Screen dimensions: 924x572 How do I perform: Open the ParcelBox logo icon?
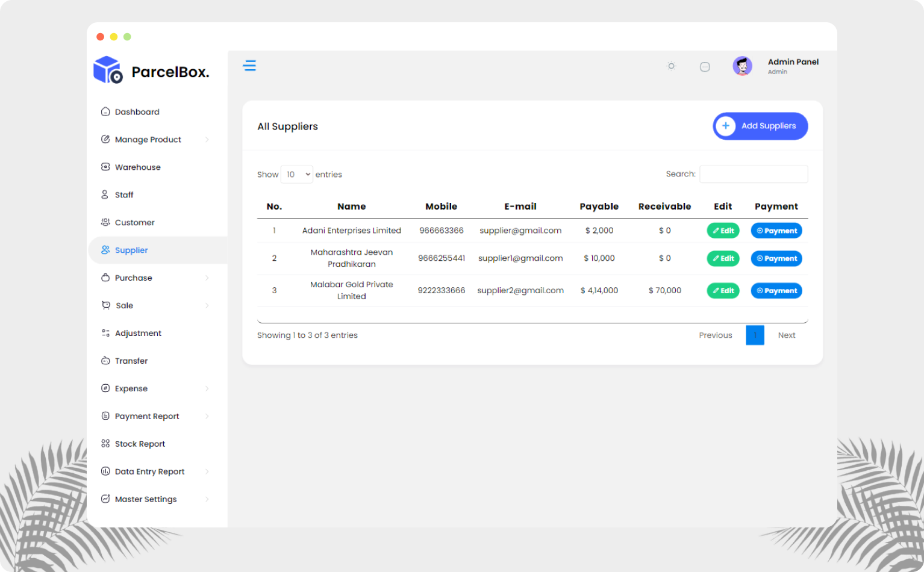pyautogui.click(x=107, y=69)
